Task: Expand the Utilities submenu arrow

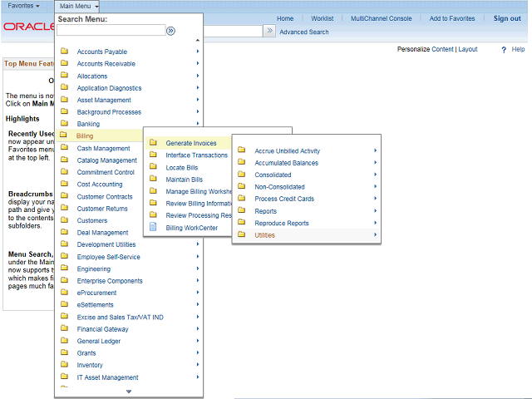Action: [x=376, y=235]
